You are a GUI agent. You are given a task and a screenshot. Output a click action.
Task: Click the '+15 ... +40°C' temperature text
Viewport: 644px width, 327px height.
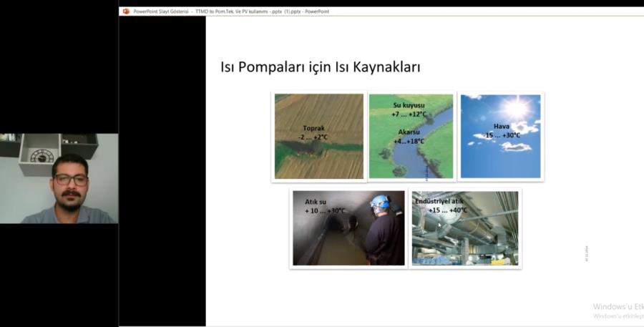click(448, 210)
